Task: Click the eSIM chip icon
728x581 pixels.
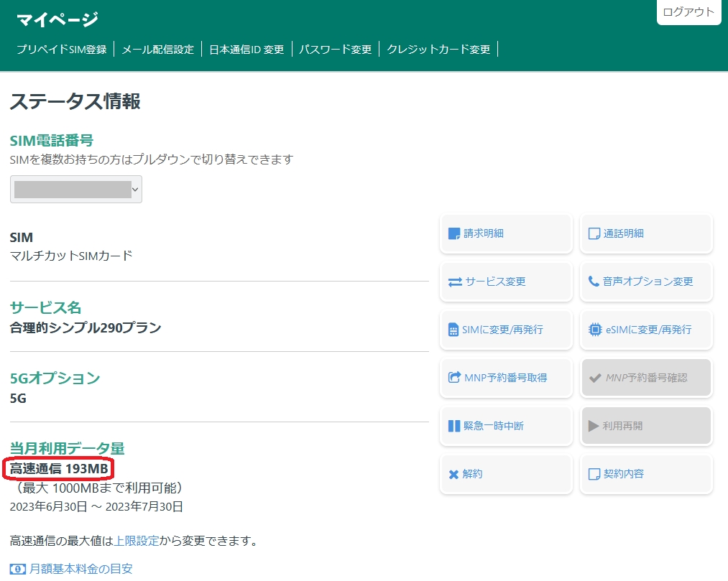Action: (595, 330)
